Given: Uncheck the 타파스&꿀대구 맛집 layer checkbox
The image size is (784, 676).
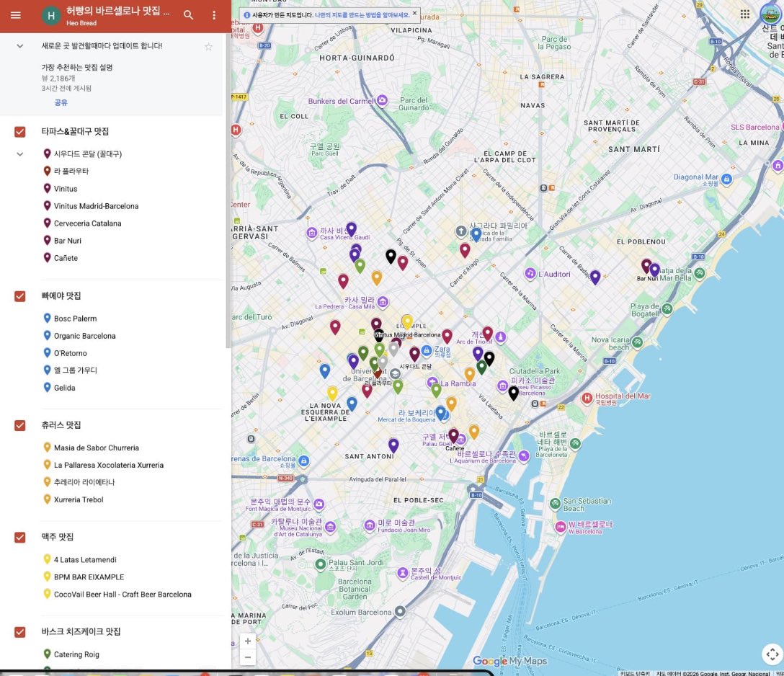Looking at the screenshot, I should coord(20,131).
